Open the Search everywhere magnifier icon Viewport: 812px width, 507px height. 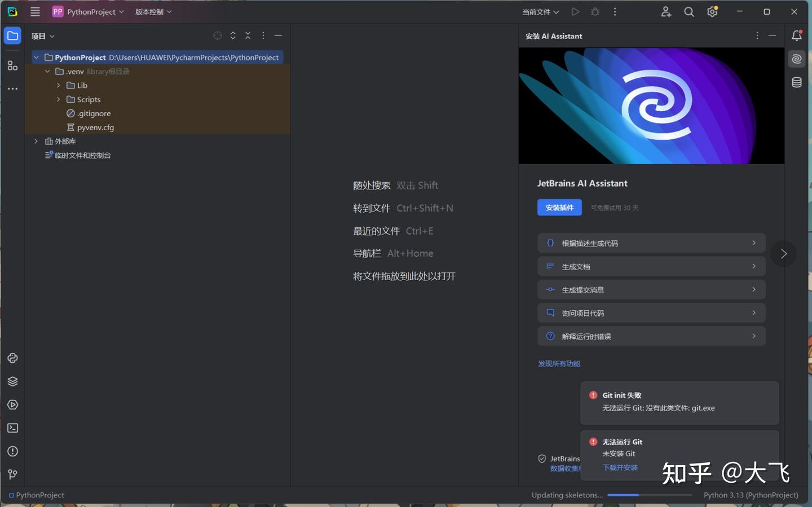pyautogui.click(x=689, y=11)
